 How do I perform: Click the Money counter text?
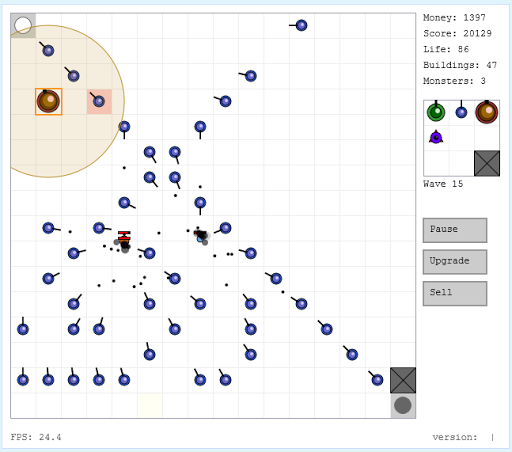point(454,18)
